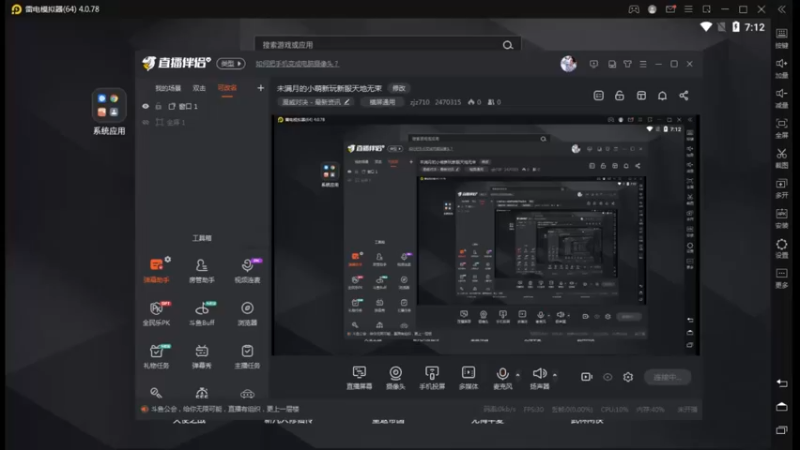Add a new scene with plus button
The width and height of the screenshot is (800, 450).
pos(260,88)
